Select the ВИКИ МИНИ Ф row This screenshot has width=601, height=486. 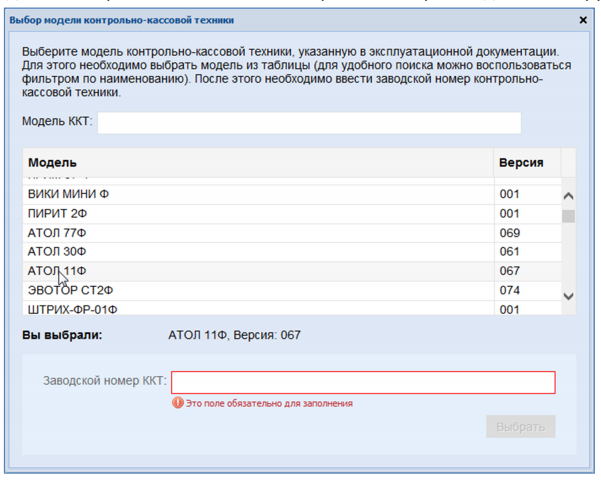[292, 194]
